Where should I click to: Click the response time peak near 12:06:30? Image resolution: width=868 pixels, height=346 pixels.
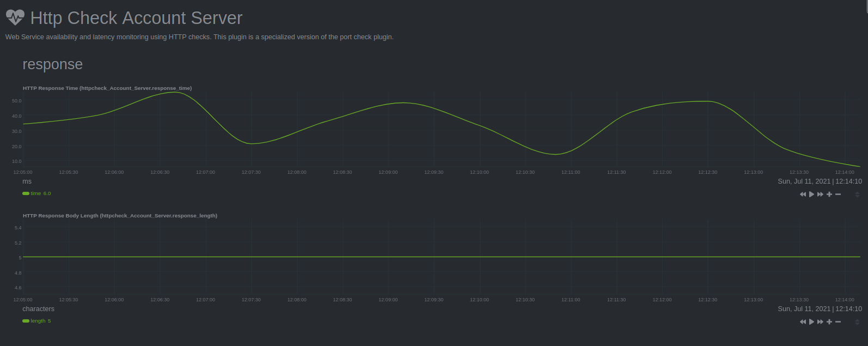coord(174,92)
